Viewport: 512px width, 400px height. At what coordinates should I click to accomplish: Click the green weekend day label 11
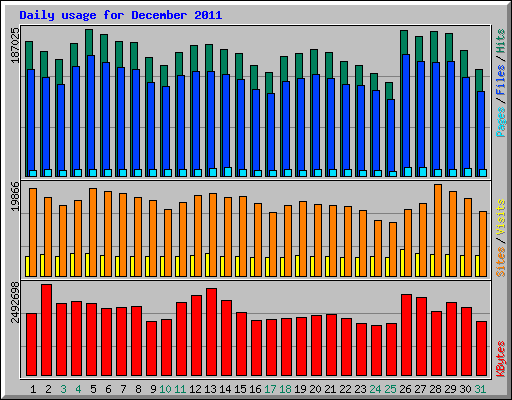point(180,389)
